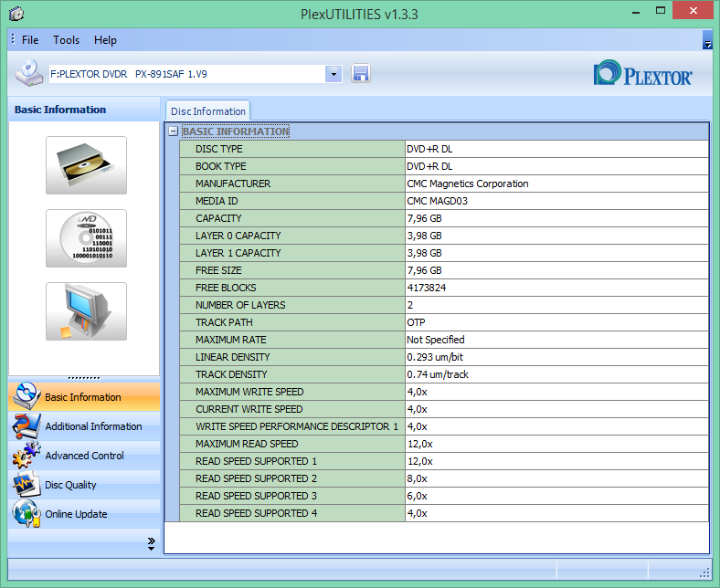Click the Basic Information panel heading
Image resolution: width=720 pixels, height=588 pixels.
[60, 110]
